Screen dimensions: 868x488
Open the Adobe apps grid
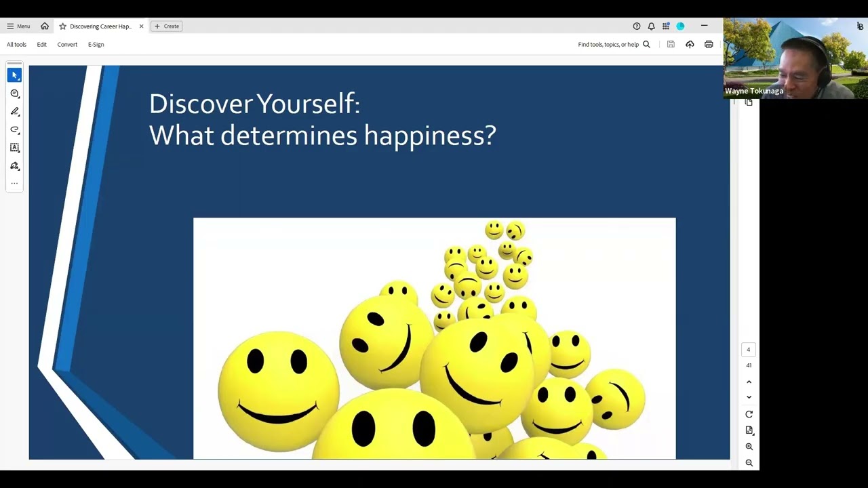tap(666, 26)
